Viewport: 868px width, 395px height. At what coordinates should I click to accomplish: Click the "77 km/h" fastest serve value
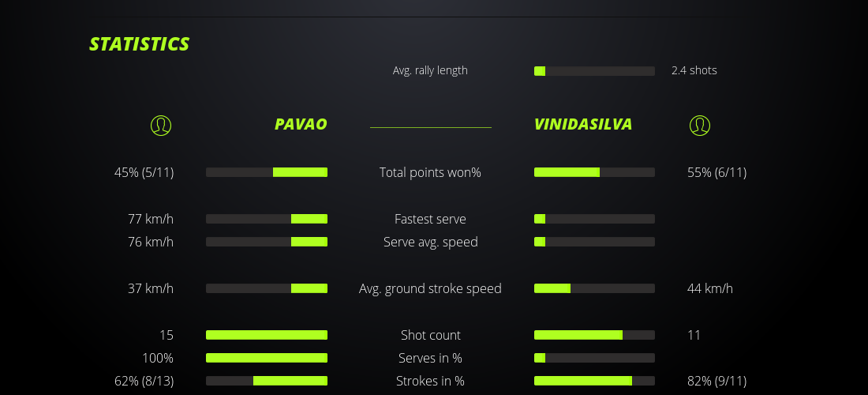pyautogui.click(x=151, y=219)
